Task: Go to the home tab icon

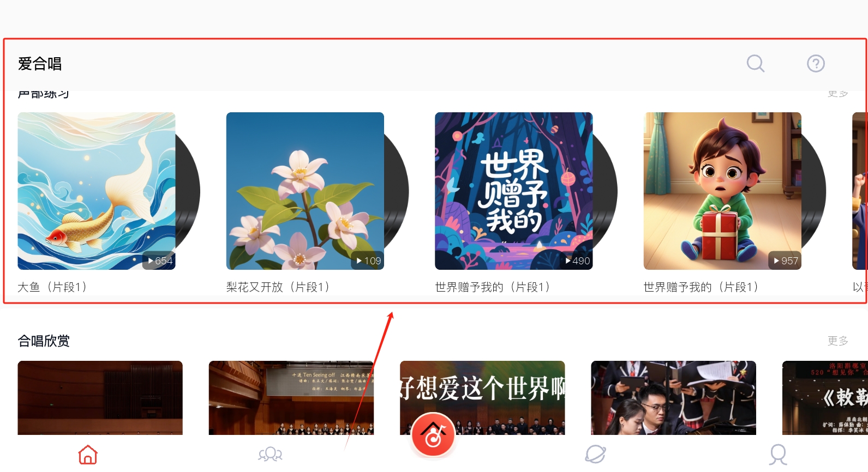Action: (x=88, y=455)
